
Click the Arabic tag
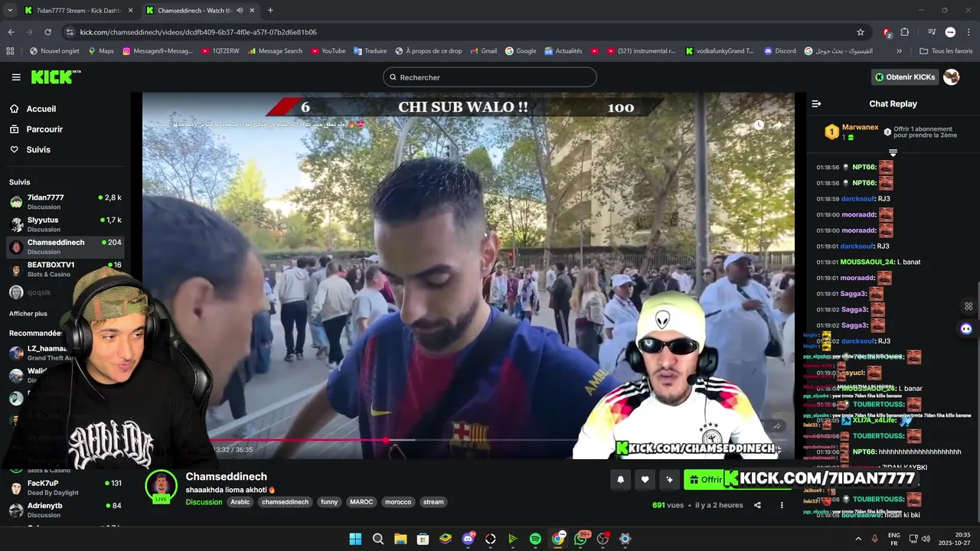click(x=240, y=502)
